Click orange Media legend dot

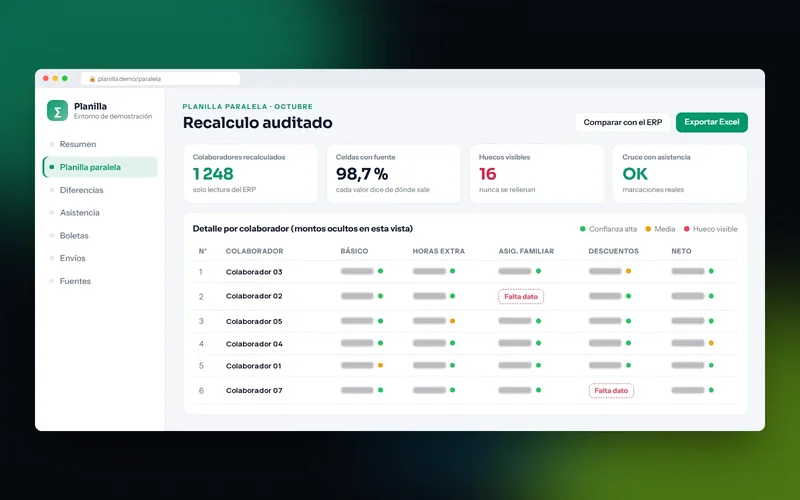click(x=648, y=229)
